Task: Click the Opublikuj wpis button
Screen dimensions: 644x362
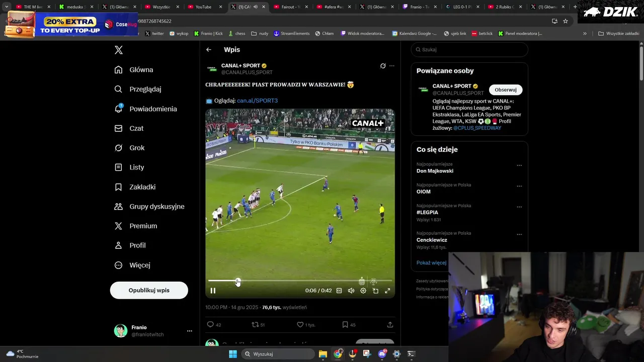Action: tap(149, 290)
